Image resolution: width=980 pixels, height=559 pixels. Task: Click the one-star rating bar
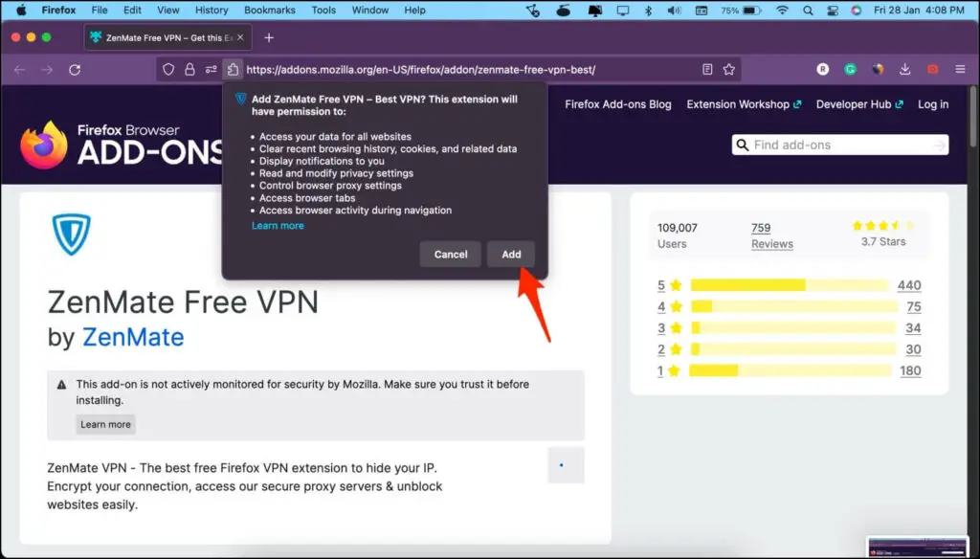point(790,370)
